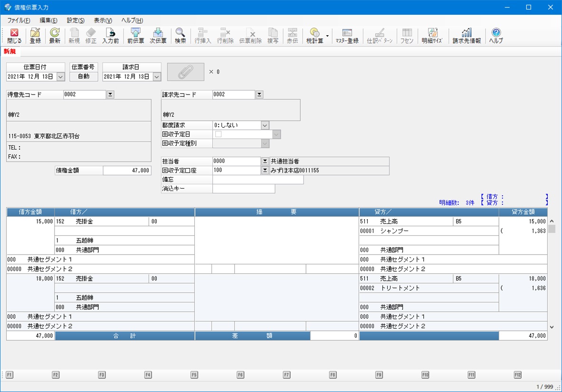The height and width of the screenshot is (392, 562).
Task: Open the 得意先コード lookup dropdown
Action: click(110, 95)
